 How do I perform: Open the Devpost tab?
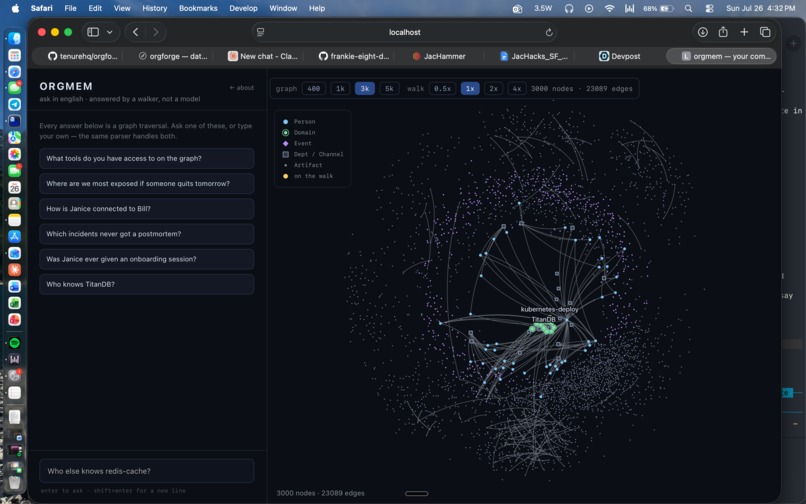[x=620, y=56]
